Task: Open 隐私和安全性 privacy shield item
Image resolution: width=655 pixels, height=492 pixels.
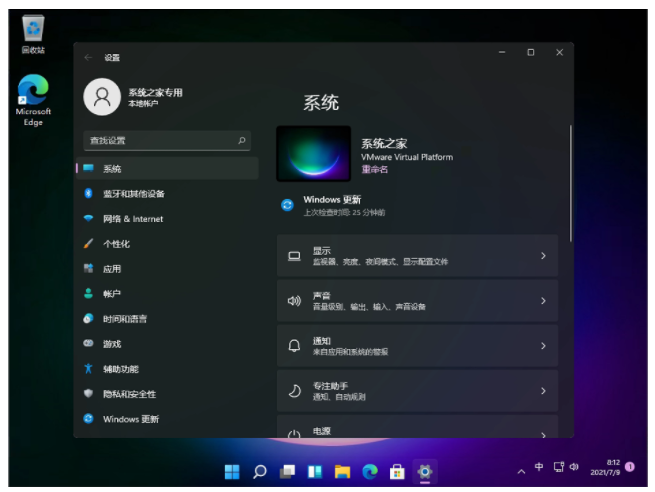Action: [x=167, y=394]
